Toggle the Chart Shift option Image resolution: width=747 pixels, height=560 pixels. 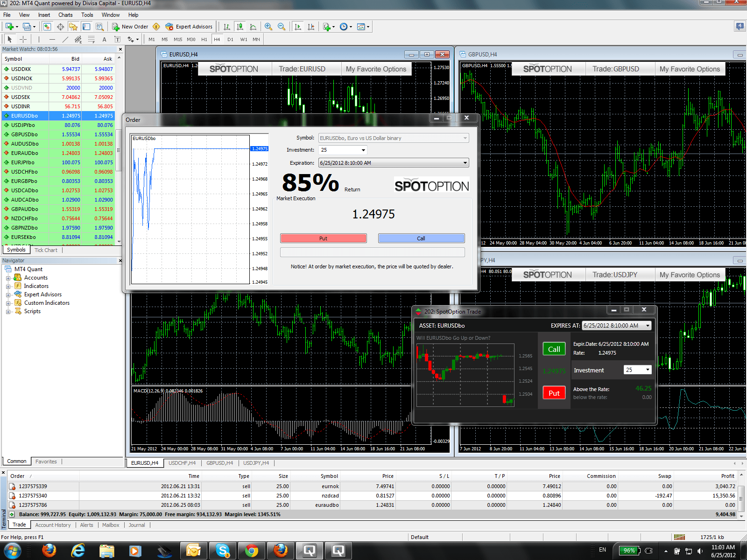(x=311, y=27)
